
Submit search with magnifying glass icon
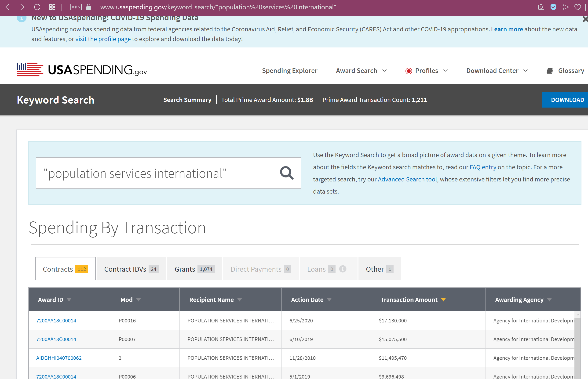click(287, 173)
